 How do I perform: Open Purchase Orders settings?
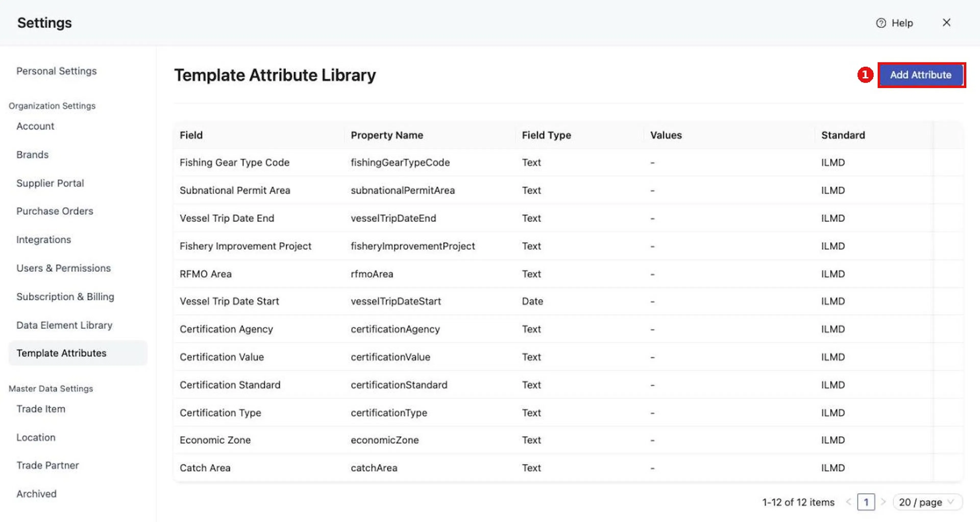click(x=54, y=211)
